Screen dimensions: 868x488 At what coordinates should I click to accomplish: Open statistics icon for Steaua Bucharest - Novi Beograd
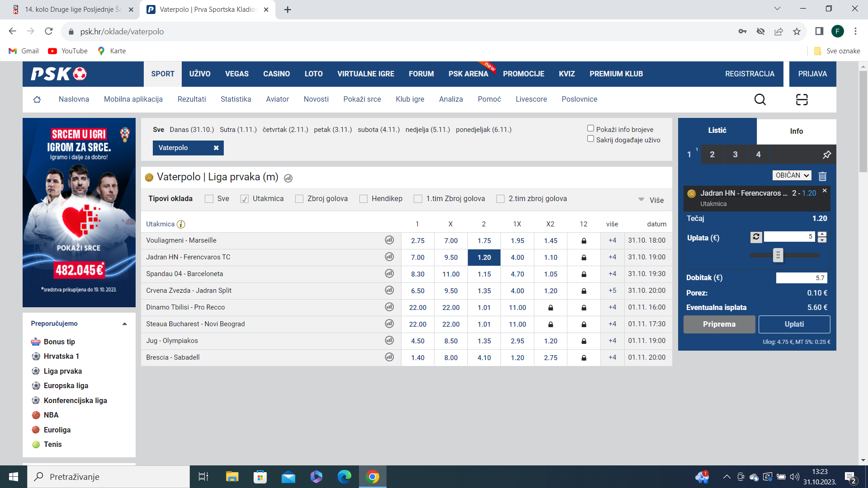coord(389,324)
